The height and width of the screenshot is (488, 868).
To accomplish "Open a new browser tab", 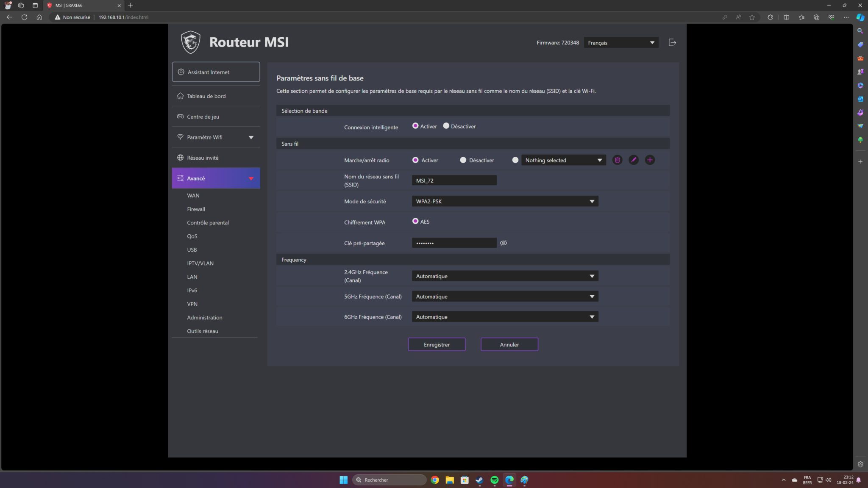I will (x=131, y=6).
